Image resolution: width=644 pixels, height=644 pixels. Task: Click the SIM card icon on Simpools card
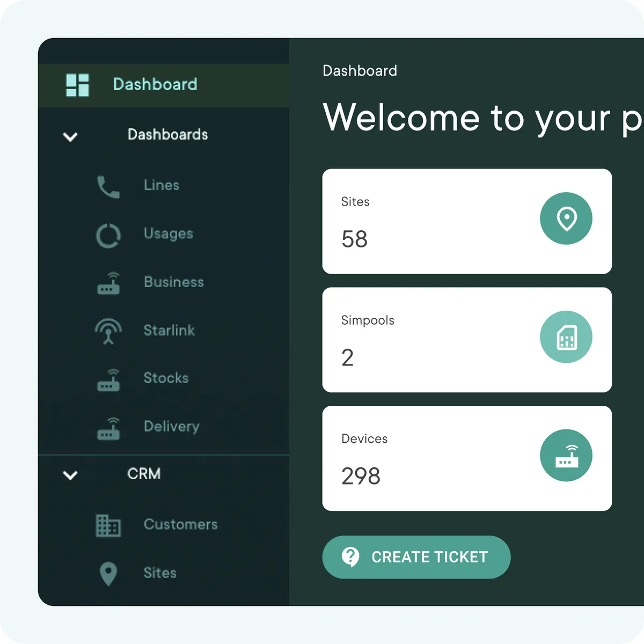(x=566, y=337)
